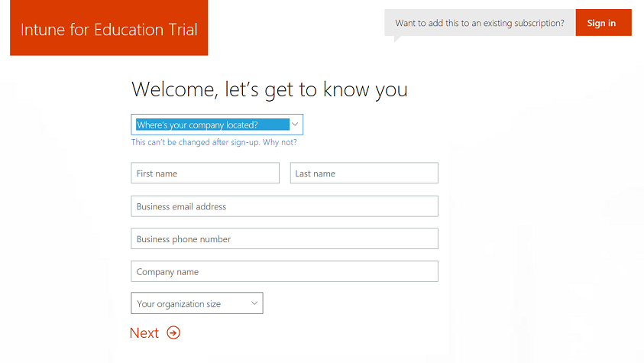Image resolution: width=644 pixels, height=363 pixels.
Task: Click the "Welcome, let's get to know you" heading
Action: pos(269,89)
